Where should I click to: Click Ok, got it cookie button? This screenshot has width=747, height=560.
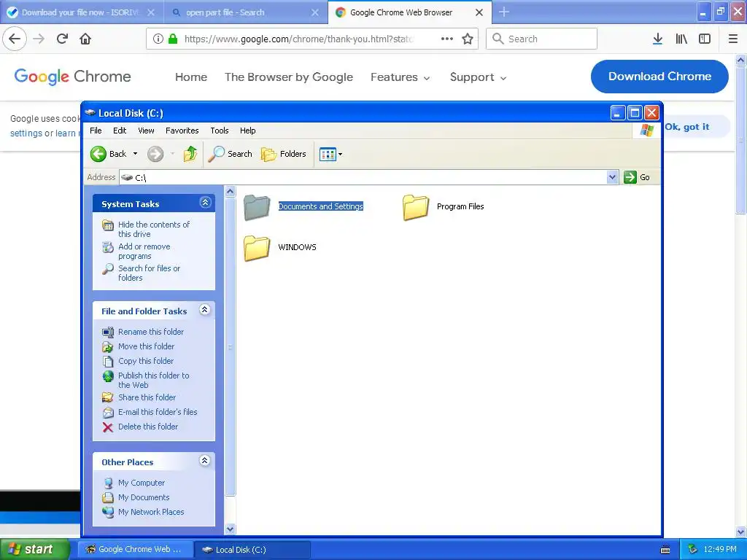tap(687, 127)
